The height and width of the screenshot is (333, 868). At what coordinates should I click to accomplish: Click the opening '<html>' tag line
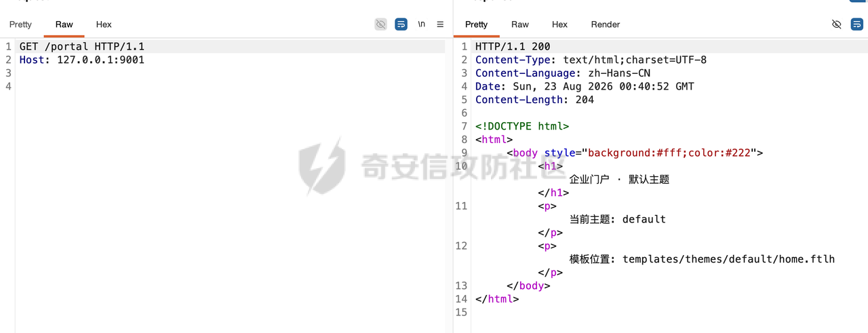point(494,140)
